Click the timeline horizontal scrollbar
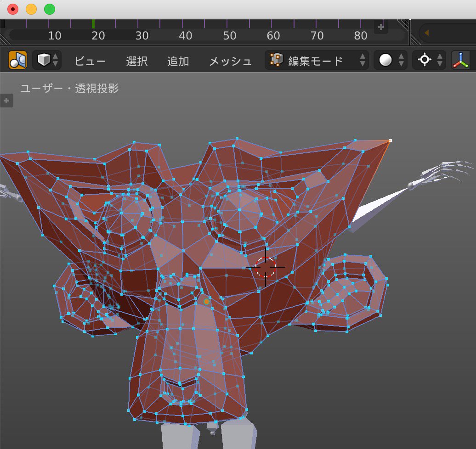This screenshot has width=476, height=449. click(207, 35)
